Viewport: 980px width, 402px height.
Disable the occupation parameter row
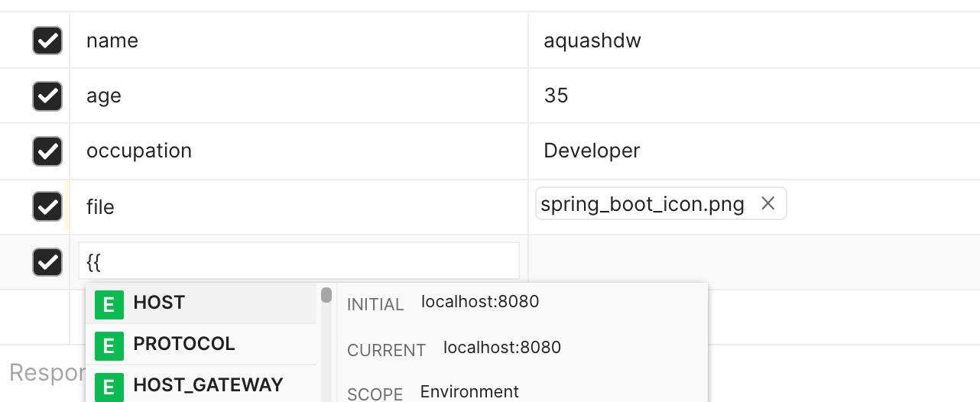click(x=47, y=151)
